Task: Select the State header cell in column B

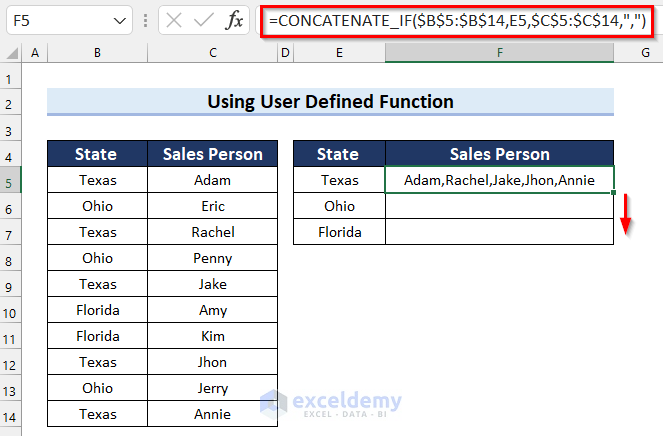Action: (x=96, y=154)
